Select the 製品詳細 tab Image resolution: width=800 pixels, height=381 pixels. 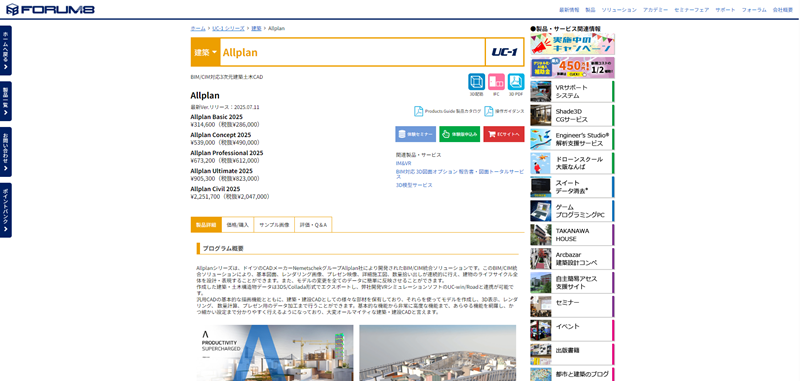point(206,224)
